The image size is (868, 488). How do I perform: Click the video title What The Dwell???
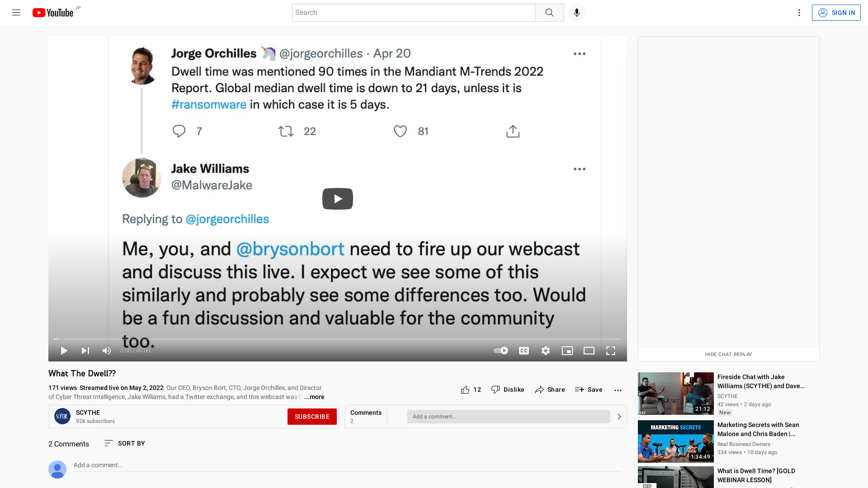[82, 374]
